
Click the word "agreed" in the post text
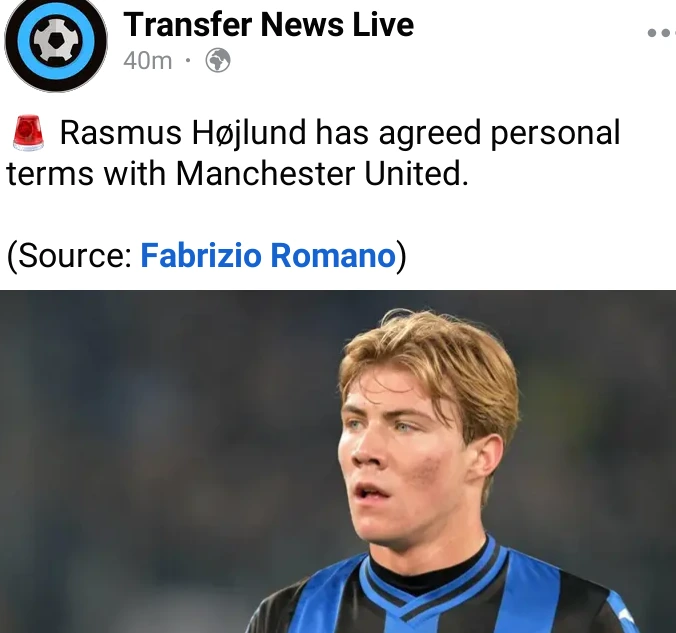click(x=429, y=134)
